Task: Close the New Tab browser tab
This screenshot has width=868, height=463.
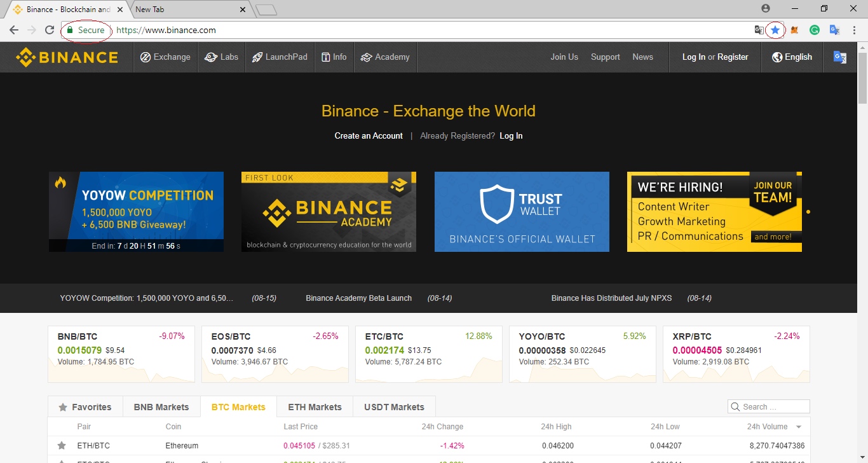Action: click(x=242, y=10)
